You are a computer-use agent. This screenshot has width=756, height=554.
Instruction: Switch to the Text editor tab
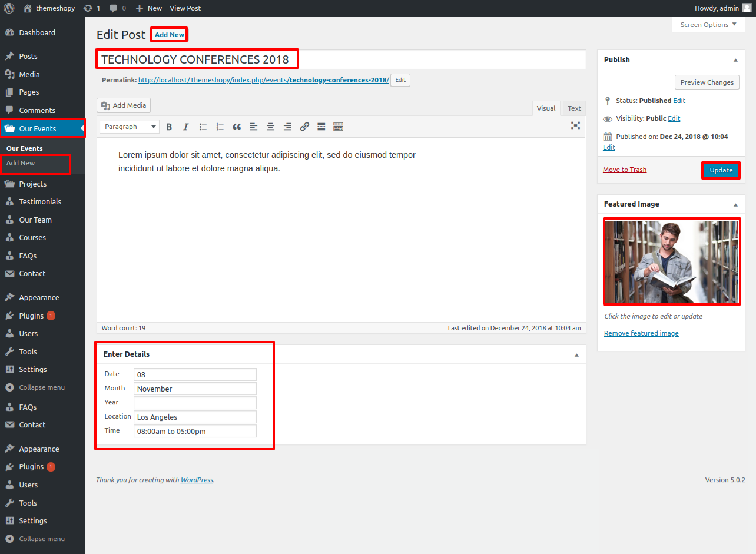tap(574, 108)
